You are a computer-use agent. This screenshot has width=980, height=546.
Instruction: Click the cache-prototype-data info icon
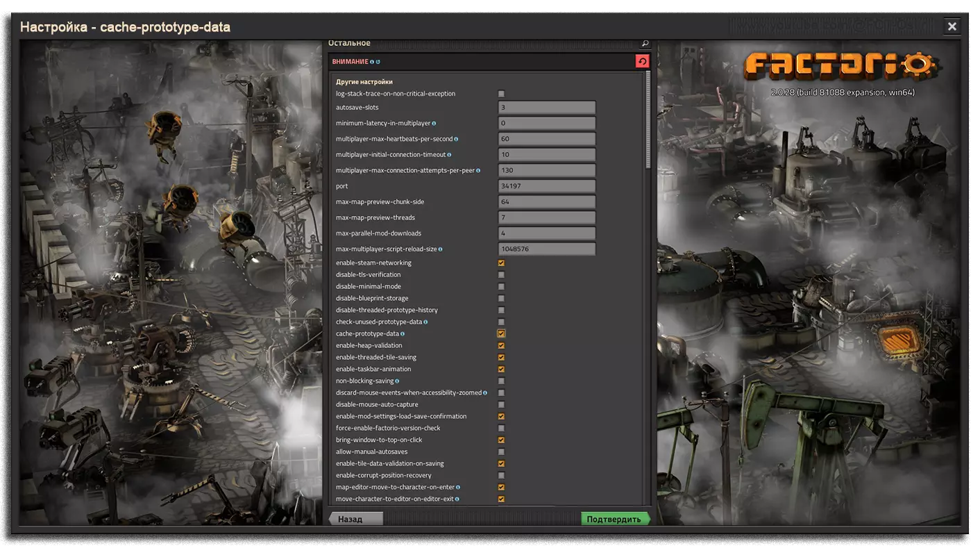403,334
